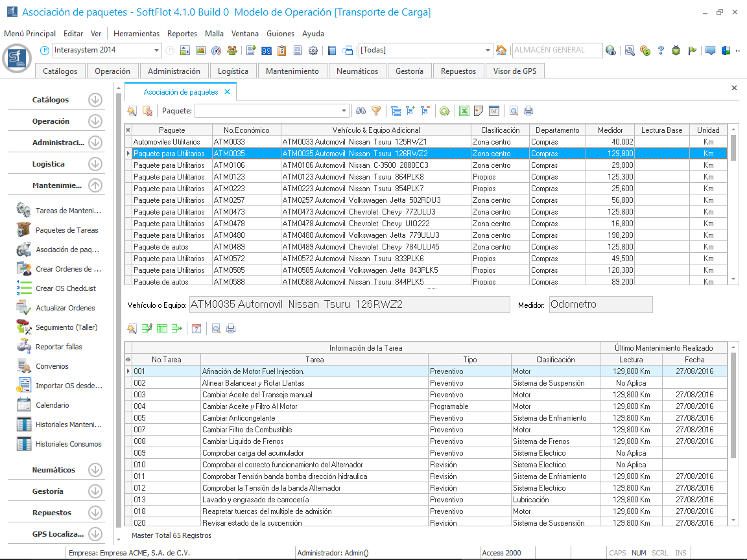
Task: Expand the Paquete combo box
Action: point(344,111)
